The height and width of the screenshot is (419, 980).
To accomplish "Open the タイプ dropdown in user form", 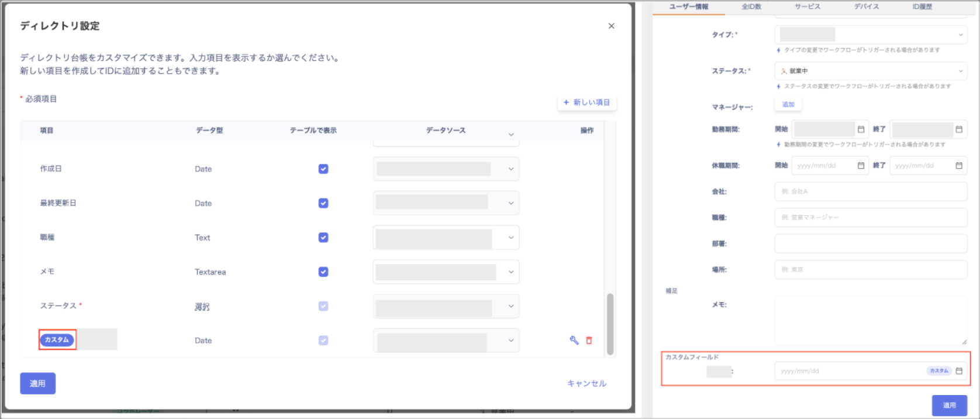I will 871,35.
